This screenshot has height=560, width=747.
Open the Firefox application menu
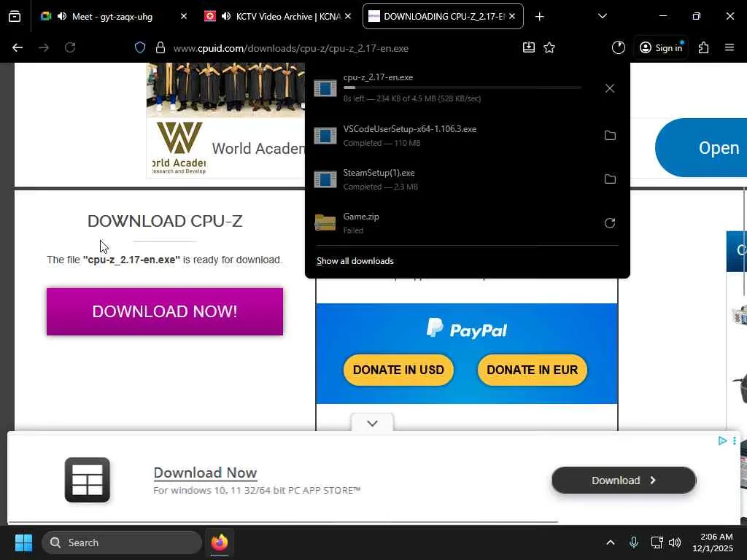pyautogui.click(x=729, y=47)
